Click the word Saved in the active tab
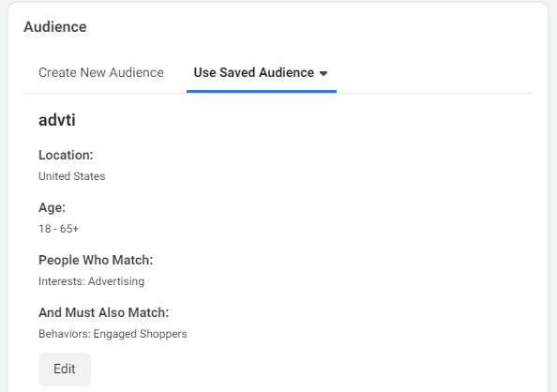 coord(237,72)
